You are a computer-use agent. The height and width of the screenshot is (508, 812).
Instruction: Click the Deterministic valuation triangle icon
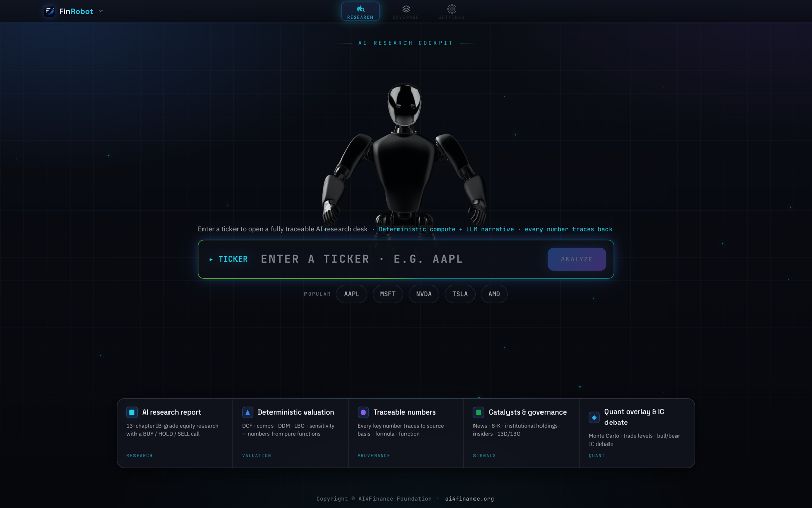[x=248, y=412]
